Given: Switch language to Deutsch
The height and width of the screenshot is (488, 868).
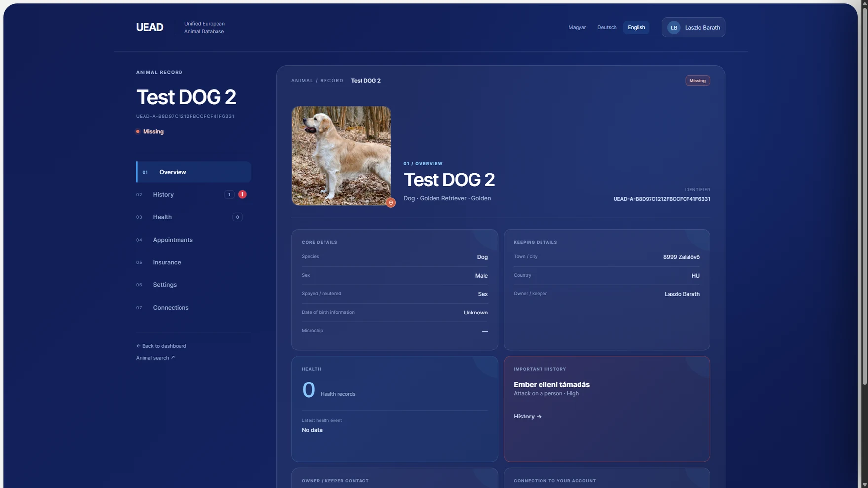Looking at the screenshot, I should (x=607, y=28).
